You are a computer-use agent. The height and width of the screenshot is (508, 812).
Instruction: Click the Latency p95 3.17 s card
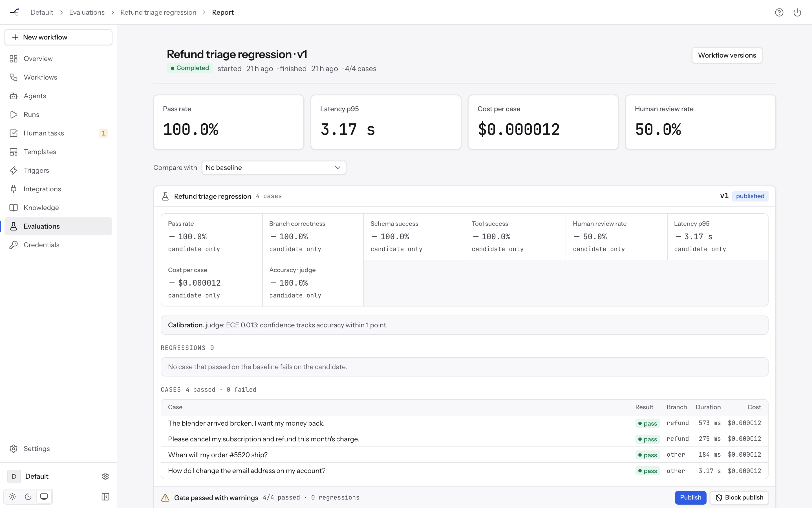386,122
